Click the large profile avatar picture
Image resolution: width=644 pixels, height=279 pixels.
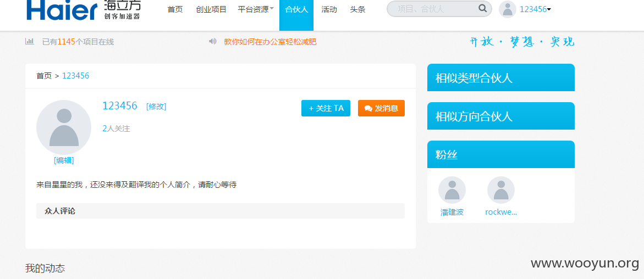pos(64,127)
